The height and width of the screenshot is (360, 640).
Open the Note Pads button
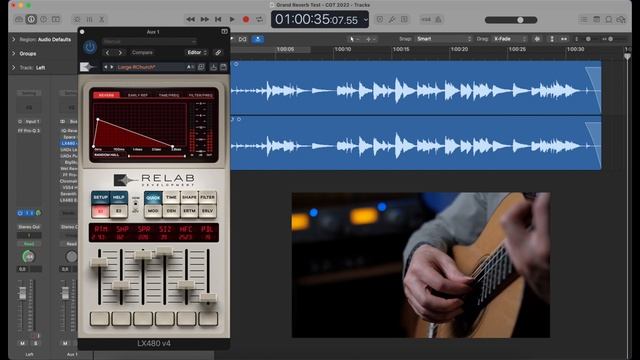[x=596, y=19]
